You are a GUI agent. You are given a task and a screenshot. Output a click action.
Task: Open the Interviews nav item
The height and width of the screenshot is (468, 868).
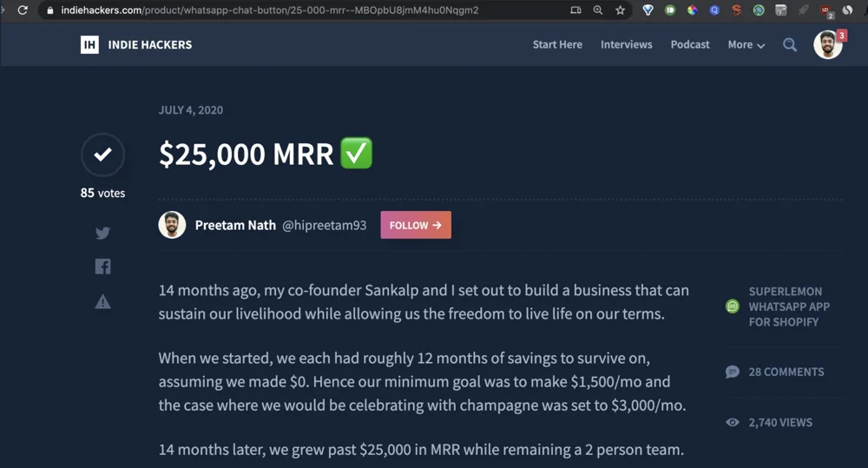[626, 45]
